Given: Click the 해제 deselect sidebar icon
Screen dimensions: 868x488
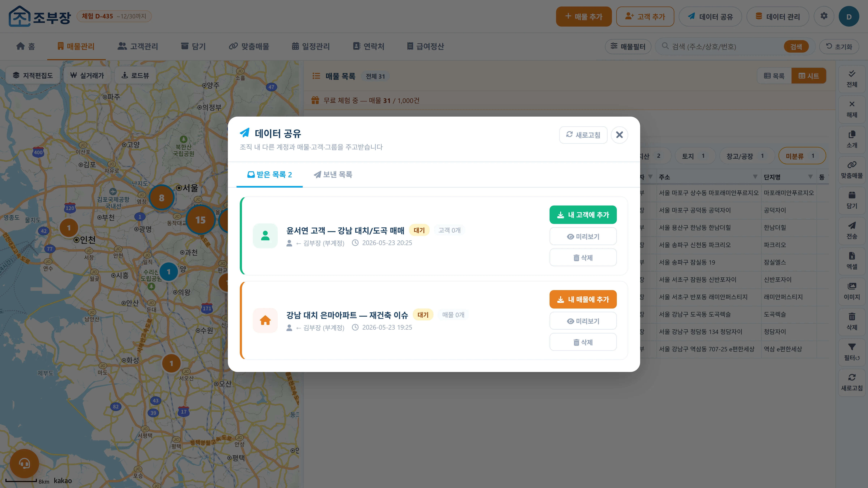Looking at the screenshot, I should [x=852, y=109].
